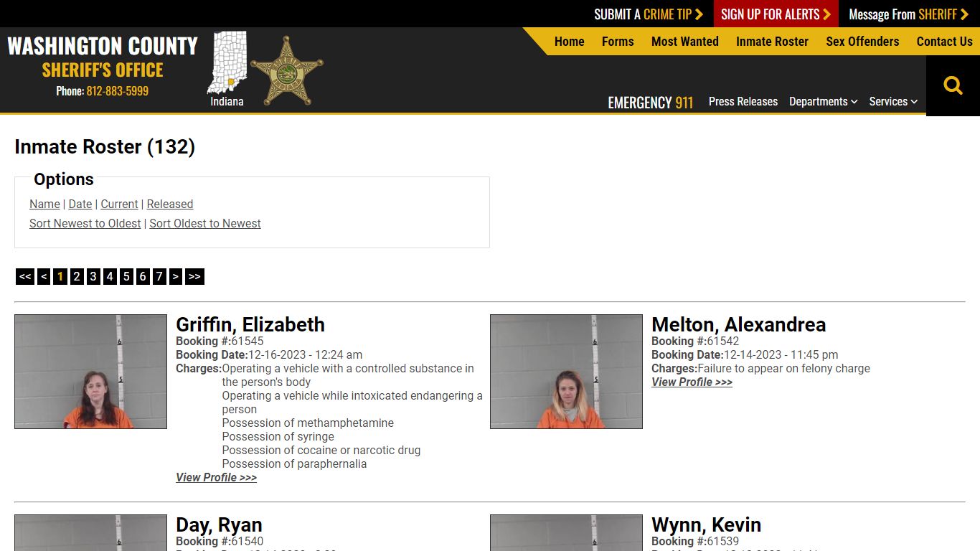Go to the Home menu item
Image resolution: width=980 pixels, height=551 pixels.
[x=570, y=42]
